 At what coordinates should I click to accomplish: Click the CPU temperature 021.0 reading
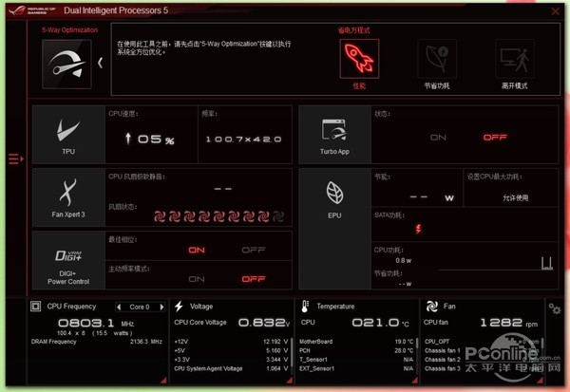coord(380,323)
